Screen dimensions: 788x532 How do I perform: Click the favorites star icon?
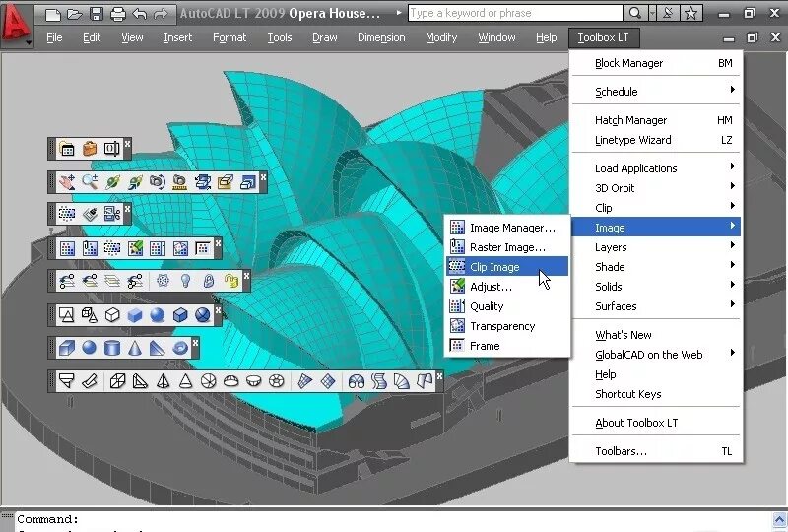coord(691,13)
